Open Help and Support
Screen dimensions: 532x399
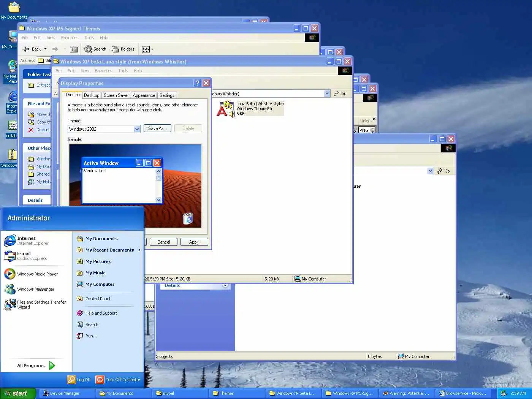(101, 313)
